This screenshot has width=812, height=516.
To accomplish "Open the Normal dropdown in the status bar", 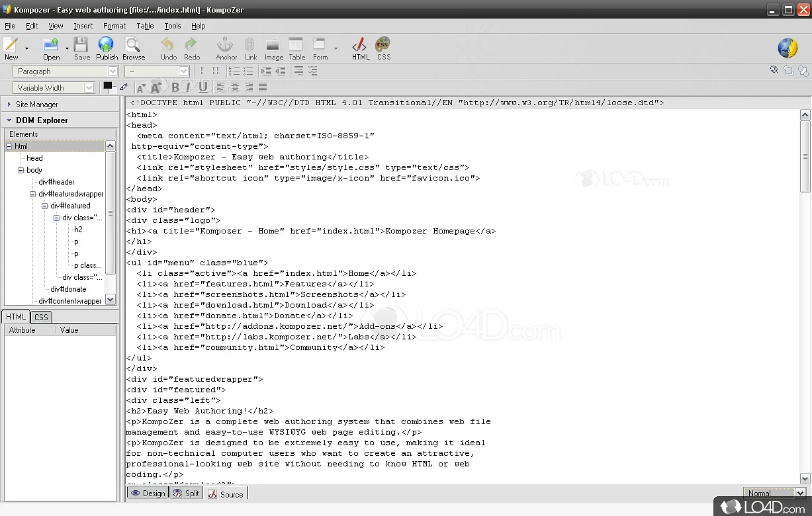I will click(x=774, y=493).
